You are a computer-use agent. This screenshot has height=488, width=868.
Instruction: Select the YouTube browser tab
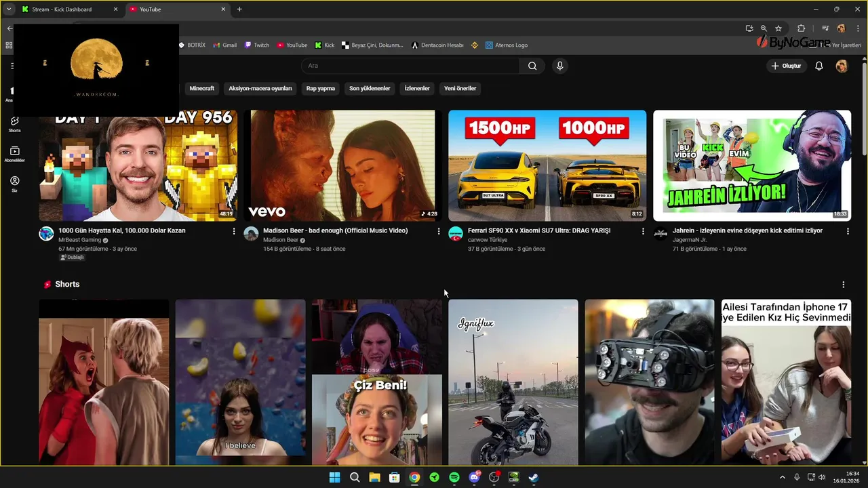176,9
